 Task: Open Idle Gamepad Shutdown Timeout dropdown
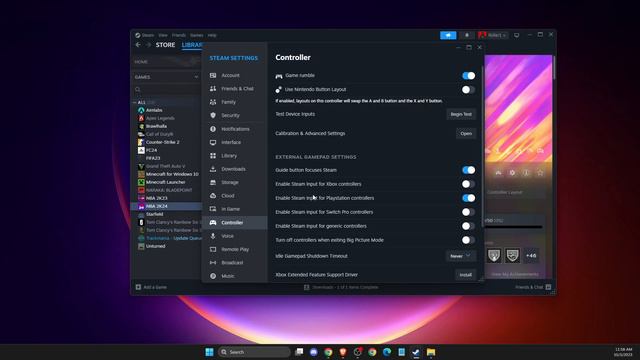tap(461, 256)
